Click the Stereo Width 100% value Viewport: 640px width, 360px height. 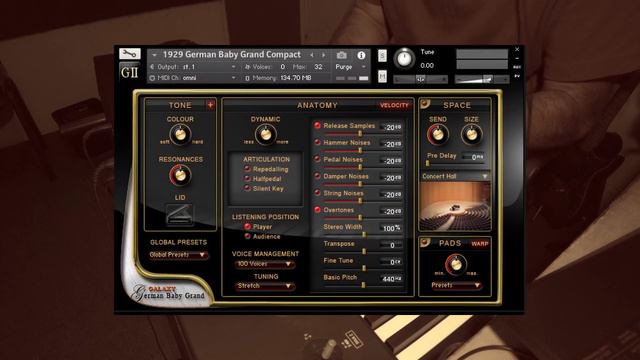[x=392, y=228]
